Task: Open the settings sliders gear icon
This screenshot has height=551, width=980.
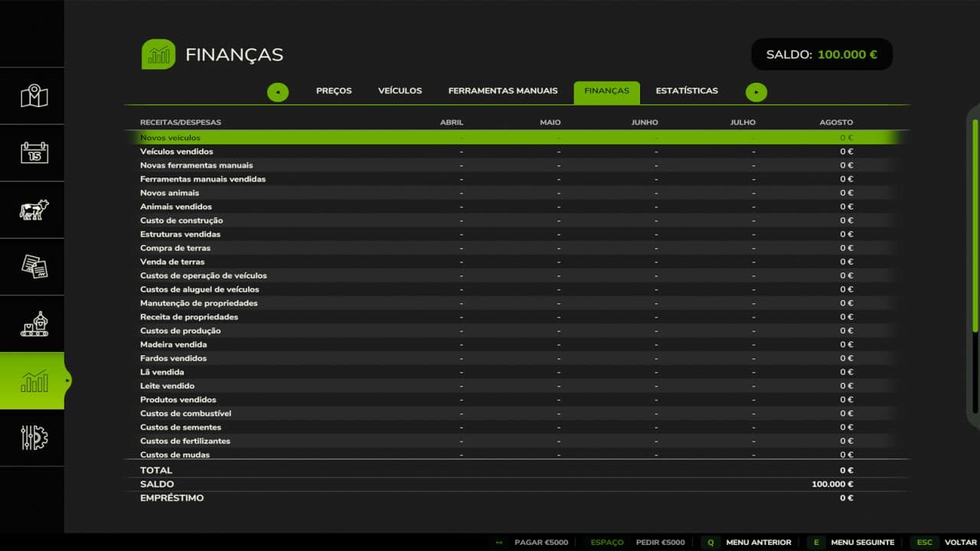Action: click(x=34, y=438)
